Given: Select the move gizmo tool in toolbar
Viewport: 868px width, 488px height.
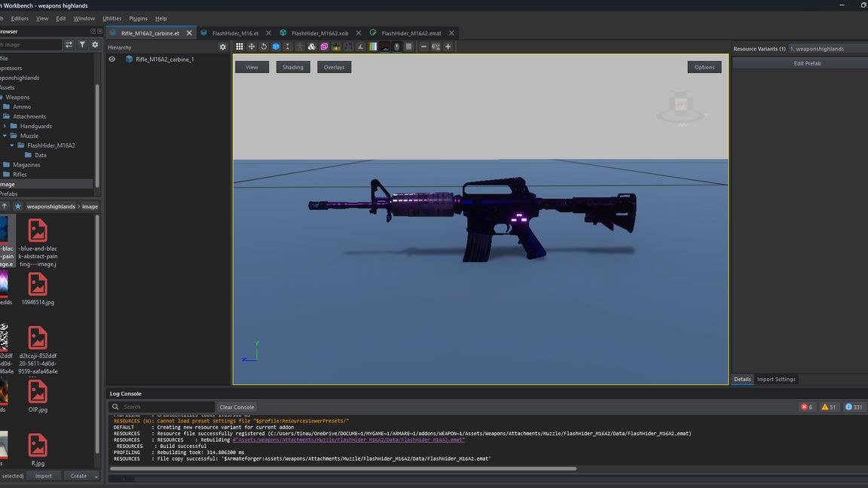Looking at the screenshot, I should point(252,47).
